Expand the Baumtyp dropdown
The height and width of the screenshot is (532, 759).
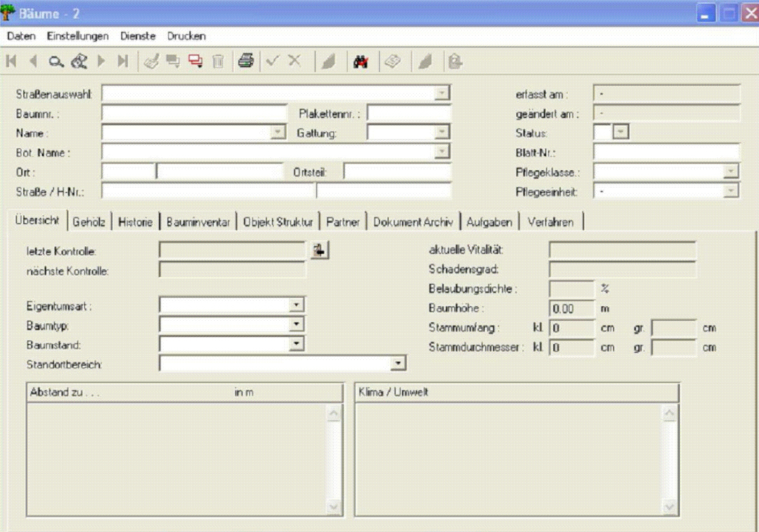[x=296, y=324]
